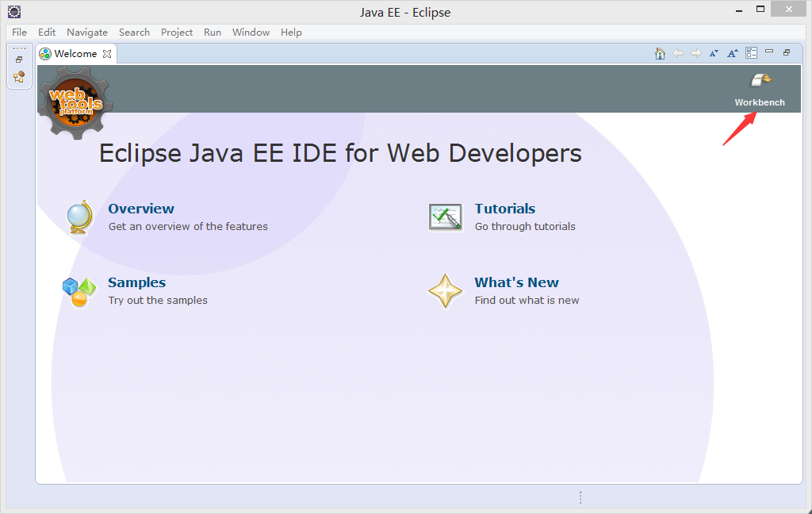
Task: Close the Welcome tab
Action: click(x=107, y=54)
